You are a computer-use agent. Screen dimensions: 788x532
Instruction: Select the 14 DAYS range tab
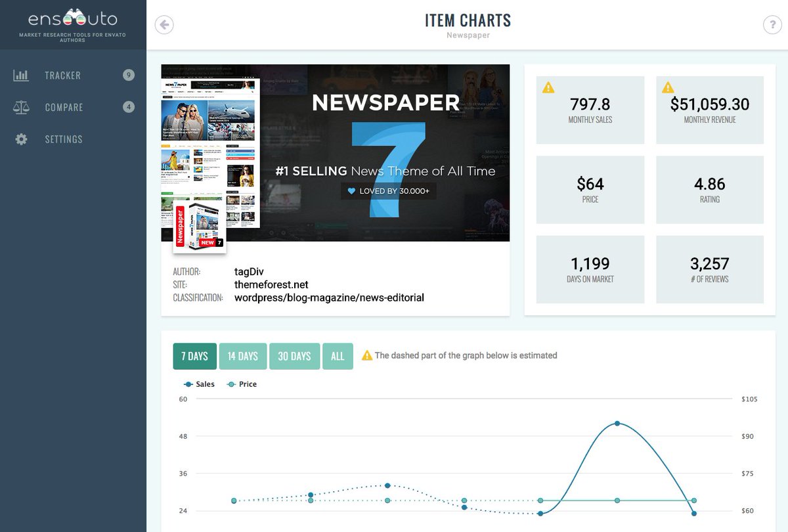(243, 356)
